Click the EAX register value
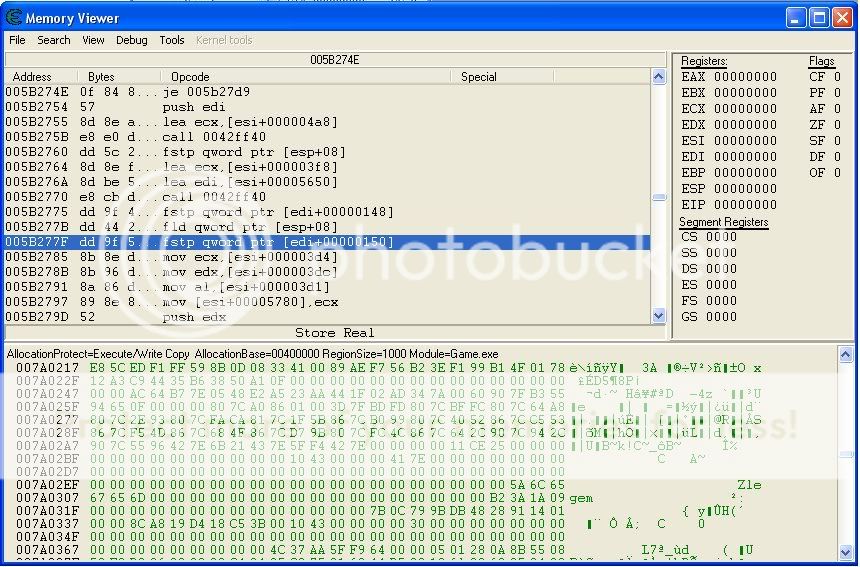The image size is (860, 567). click(x=744, y=77)
